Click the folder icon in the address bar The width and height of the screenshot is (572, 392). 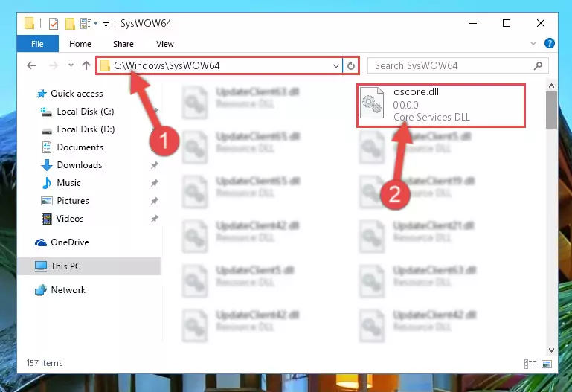click(105, 65)
